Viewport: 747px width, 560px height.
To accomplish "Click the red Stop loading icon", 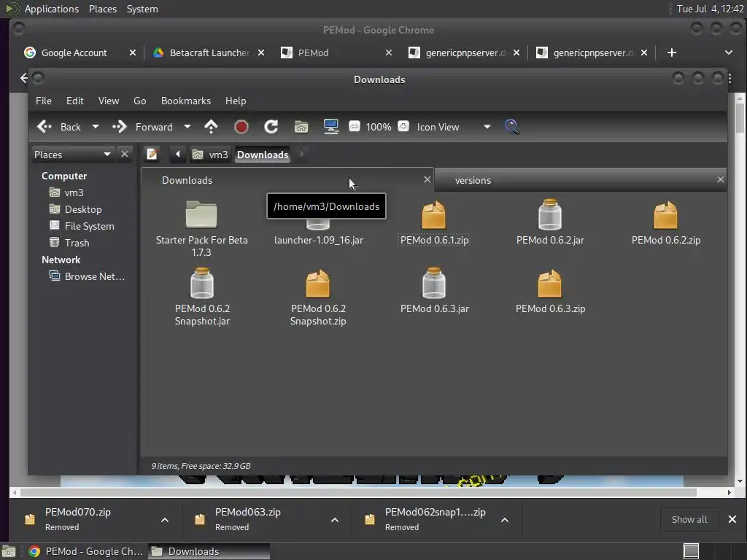I will click(x=241, y=127).
